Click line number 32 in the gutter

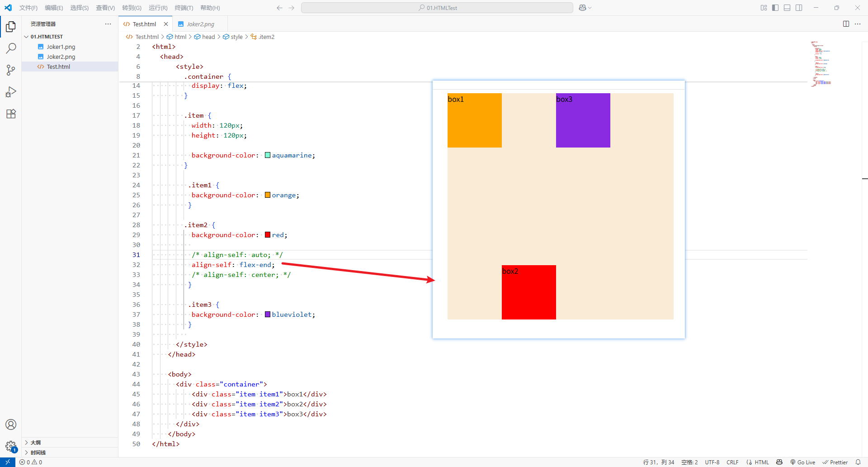[x=136, y=265]
